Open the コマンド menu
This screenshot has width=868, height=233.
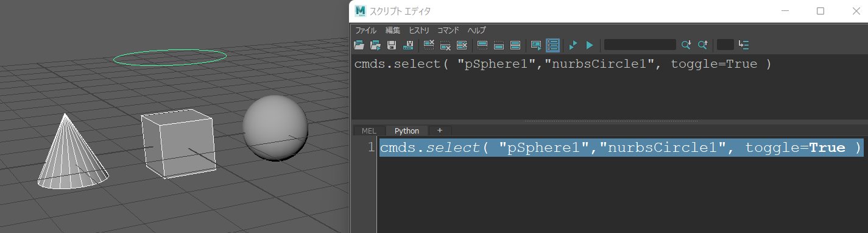coord(448,30)
